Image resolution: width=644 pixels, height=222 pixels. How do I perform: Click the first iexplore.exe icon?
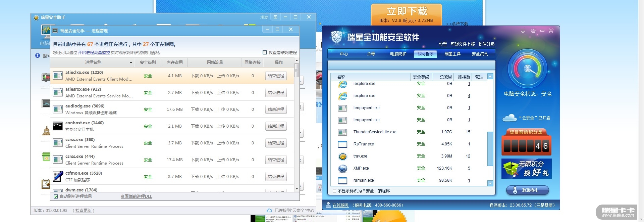tap(342, 84)
